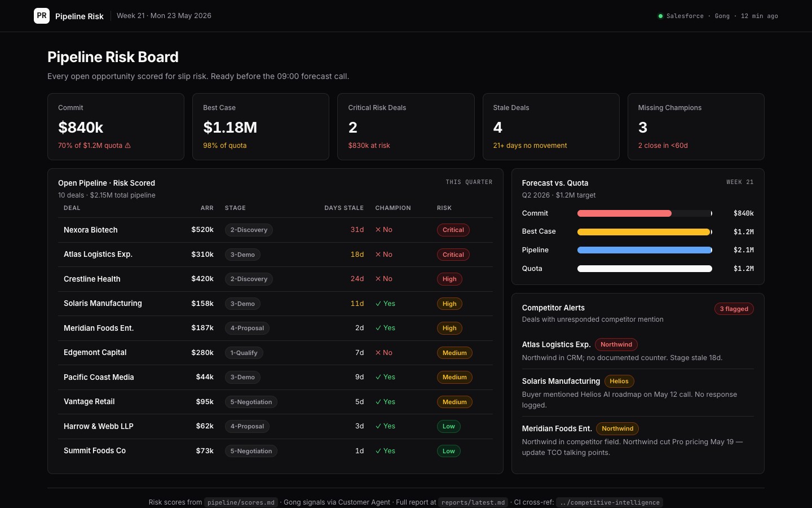Open pipeline/scores.md file reference
The image size is (812, 508).
pos(241,502)
